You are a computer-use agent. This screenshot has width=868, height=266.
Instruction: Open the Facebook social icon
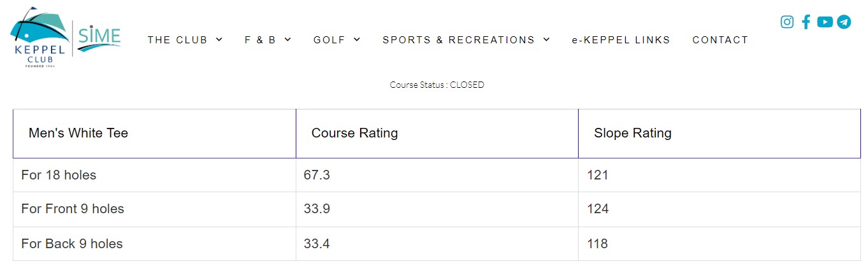click(x=806, y=22)
